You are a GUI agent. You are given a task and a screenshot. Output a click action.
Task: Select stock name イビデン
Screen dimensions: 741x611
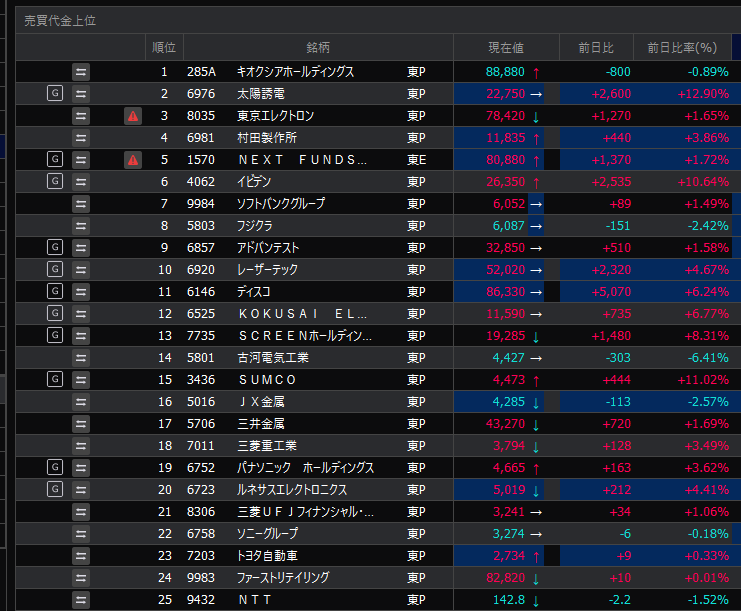(254, 181)
